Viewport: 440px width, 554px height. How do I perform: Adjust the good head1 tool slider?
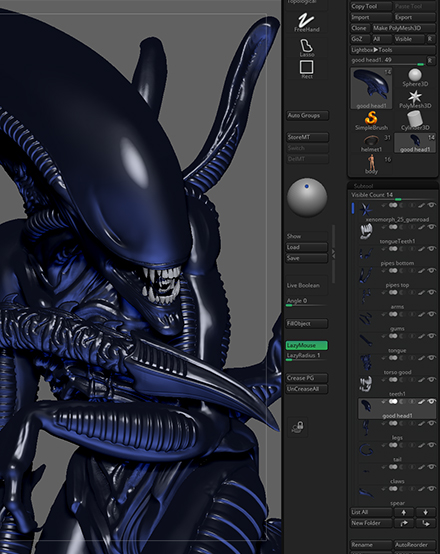pos(388,61)
